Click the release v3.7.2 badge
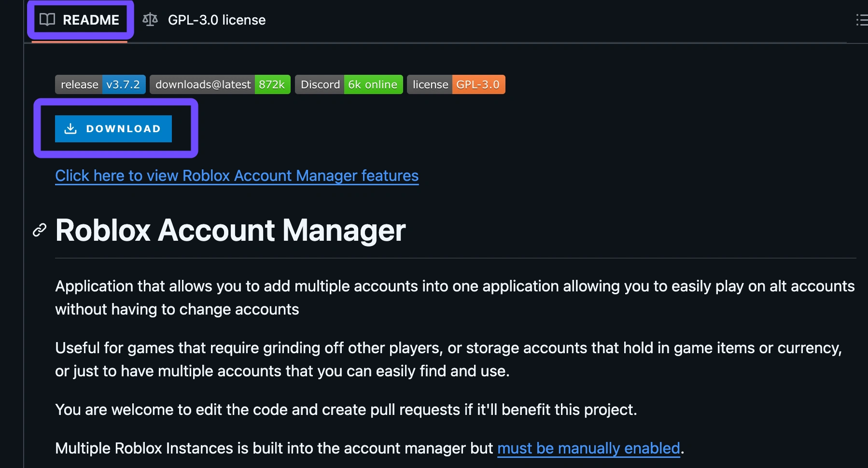This screenshot has height=468, width=868. point(100,84)
